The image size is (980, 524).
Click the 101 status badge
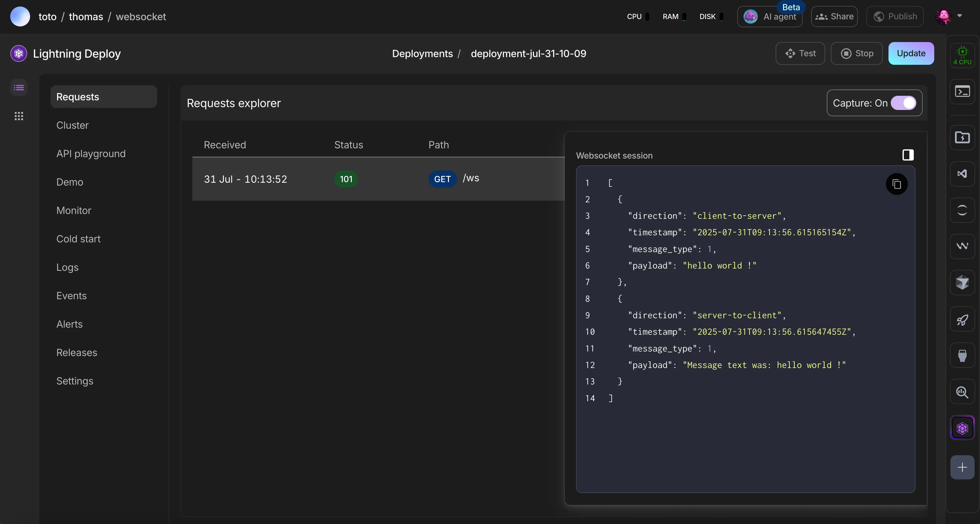[x=346, y=179]
